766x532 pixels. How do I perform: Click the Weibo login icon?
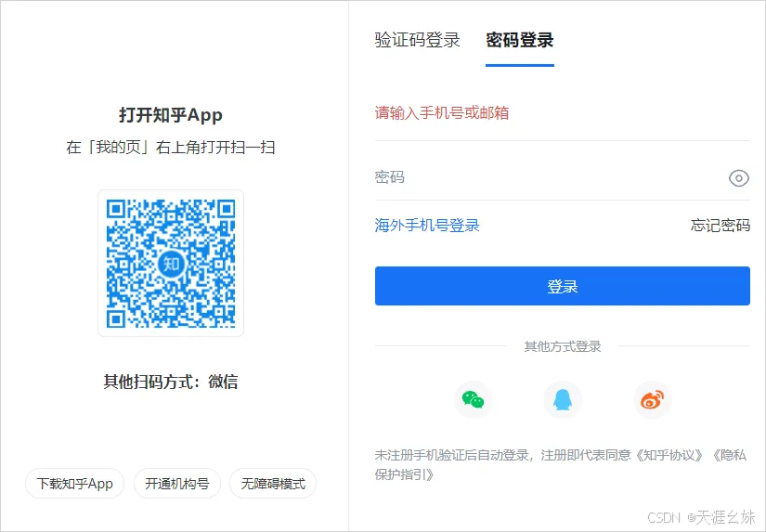pos(652,399)
